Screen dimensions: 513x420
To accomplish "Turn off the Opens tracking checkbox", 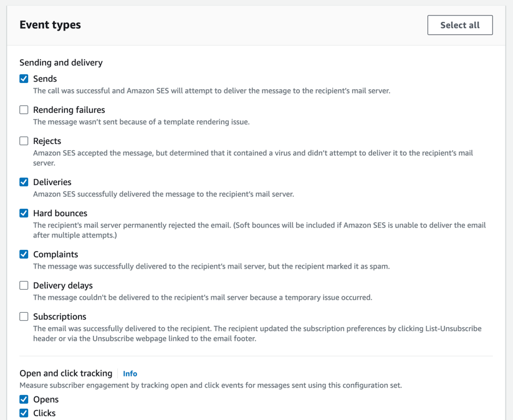I will click(x=24, y=399).
